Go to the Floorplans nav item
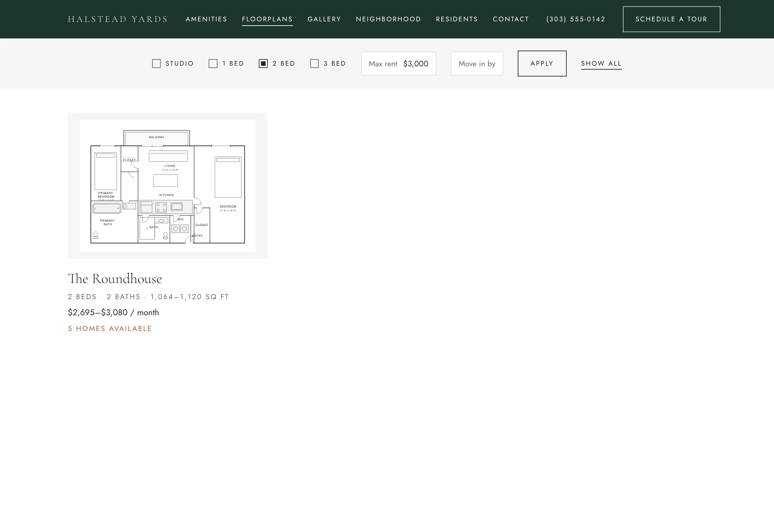The image size is (774, 532). coord(267,19)
